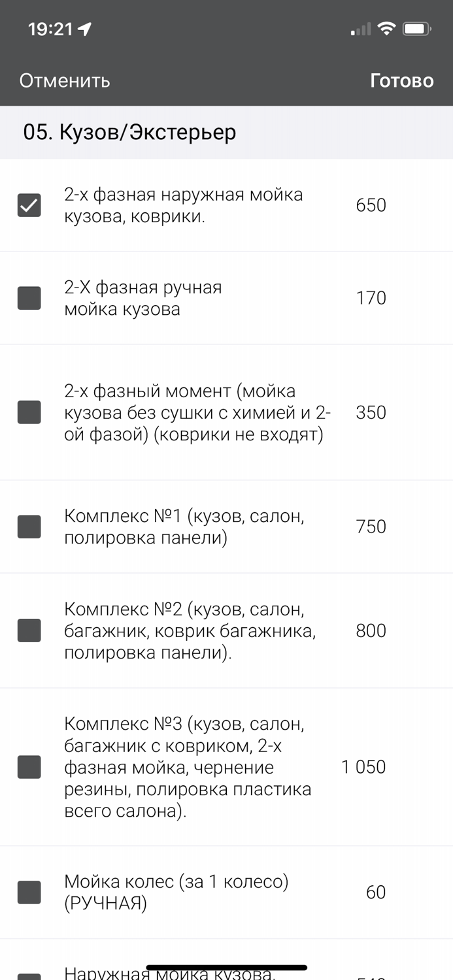The image size is (453, 980).
Task: Tap the Wi-Fi status icon
Action: pyautogui.click(x=385, y=29)
